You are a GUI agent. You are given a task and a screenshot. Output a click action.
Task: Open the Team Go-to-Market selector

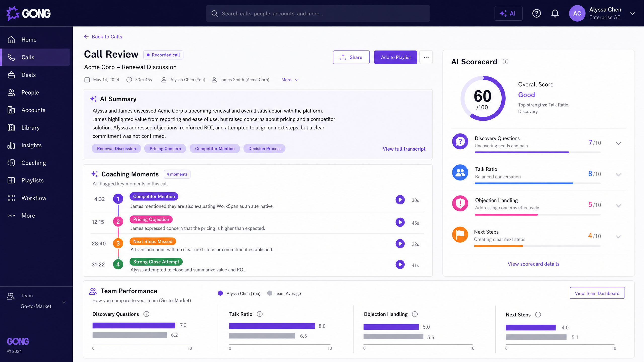click(36, 301)
